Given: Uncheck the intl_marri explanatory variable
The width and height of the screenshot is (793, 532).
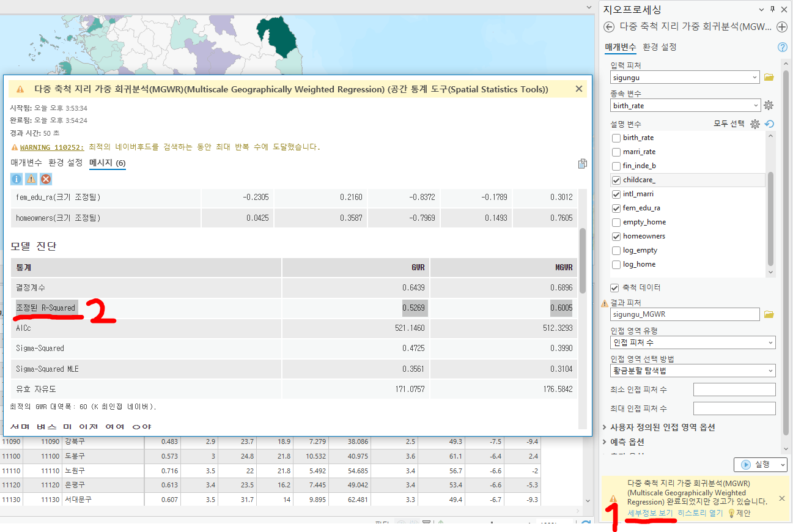Looking at the screenshot, I should [616, 194].
